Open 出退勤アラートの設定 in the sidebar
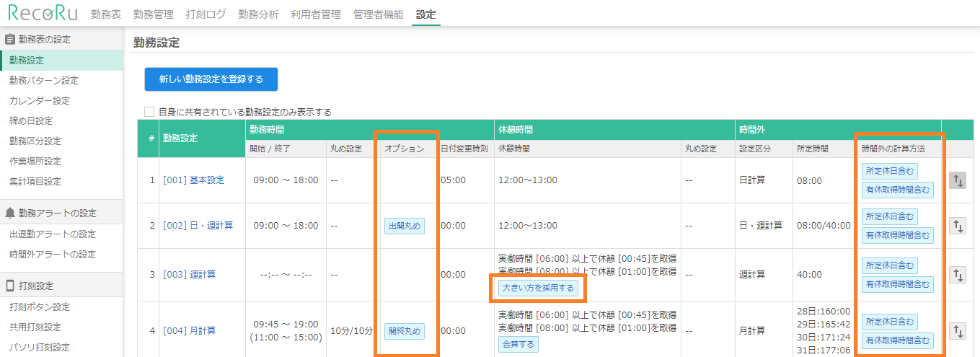 (53, 234)
